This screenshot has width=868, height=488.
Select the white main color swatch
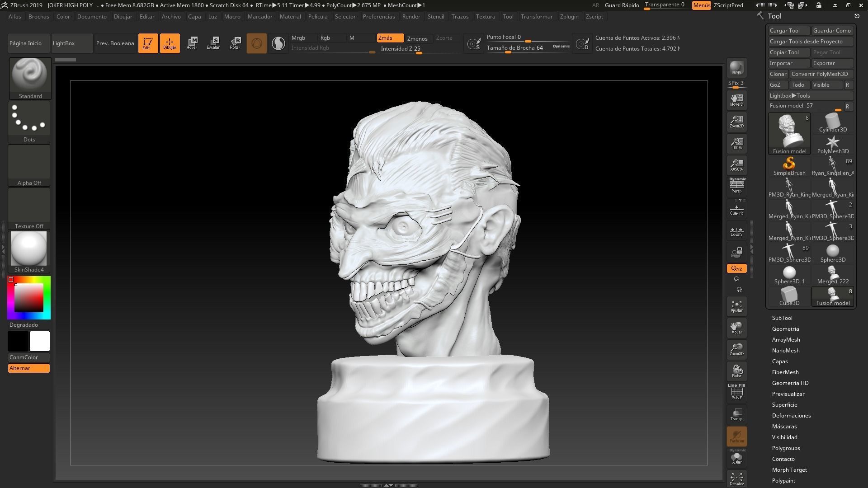coord(40,341)
